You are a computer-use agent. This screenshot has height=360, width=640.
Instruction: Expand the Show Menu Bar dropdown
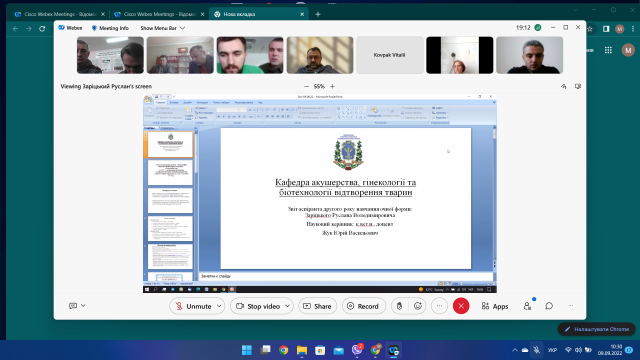162,28
